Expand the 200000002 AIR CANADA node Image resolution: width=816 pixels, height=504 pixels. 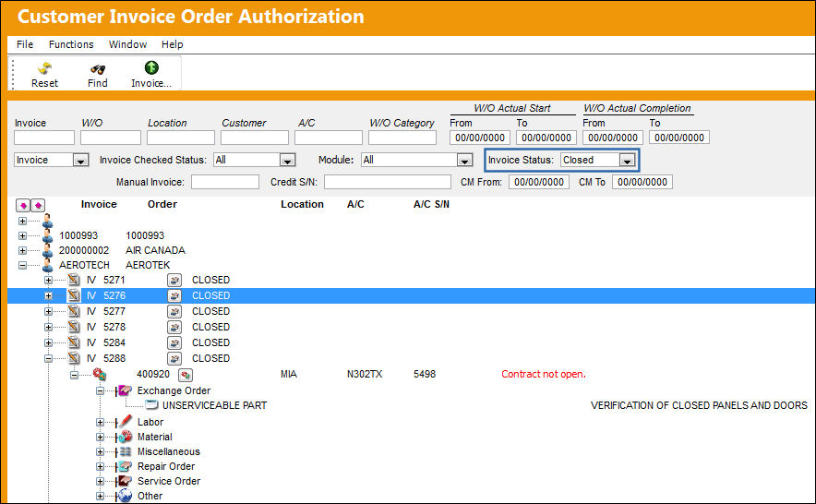[x=22, y=250]
